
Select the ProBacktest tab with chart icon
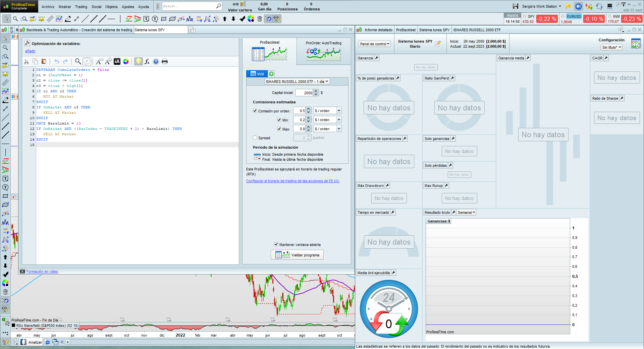pyautogui.click(x=269, y=51)
